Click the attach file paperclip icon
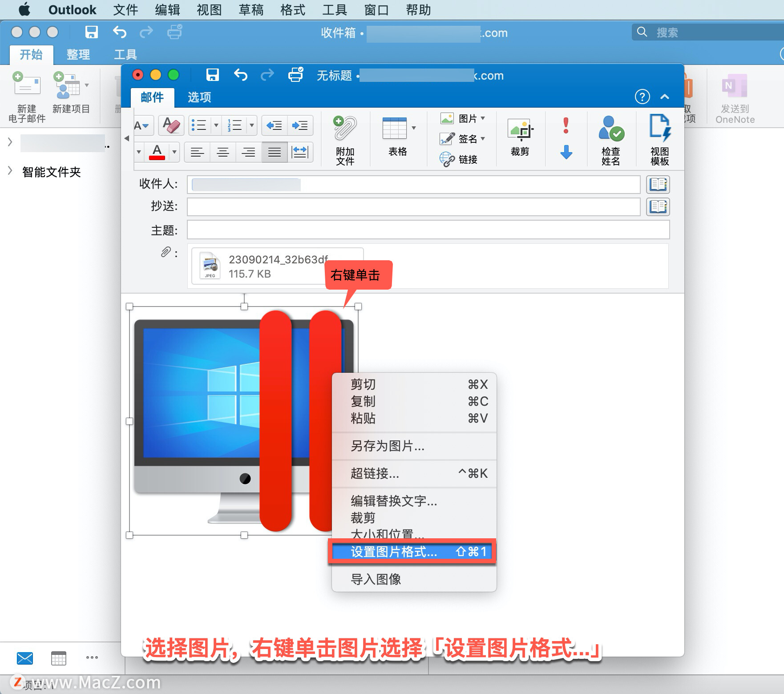This screenshot has width=784, height=694. pyautogui.click(x=345, y=128)
